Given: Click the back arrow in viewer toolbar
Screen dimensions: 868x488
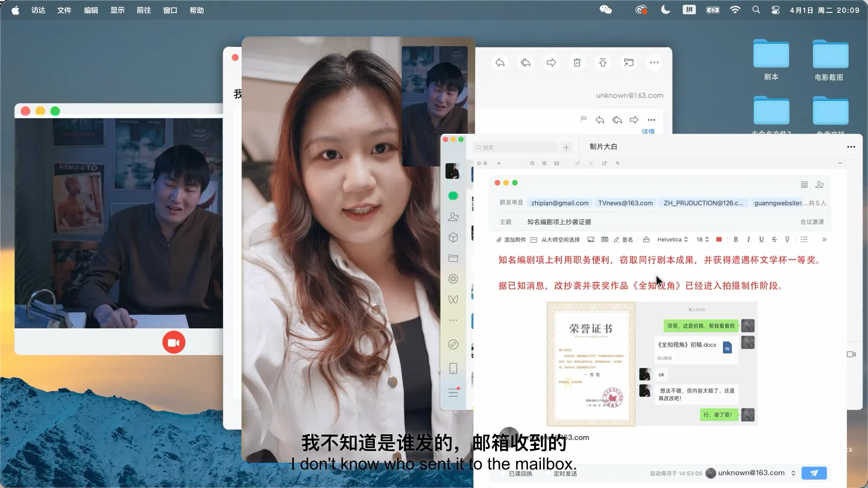Looking at the screenshot, I should click(499, 163).
